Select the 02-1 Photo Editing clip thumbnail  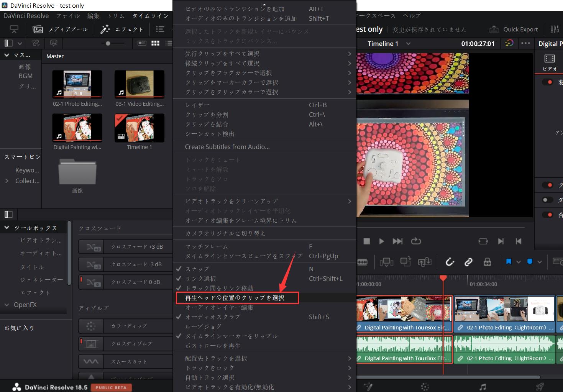(77, 84)
